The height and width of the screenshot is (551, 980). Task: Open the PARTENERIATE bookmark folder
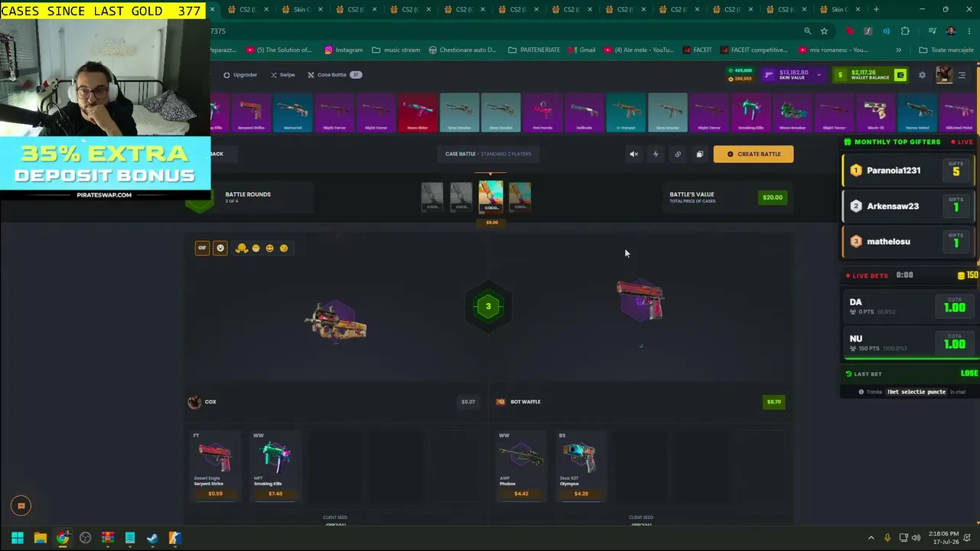click(x=534, y=50)
